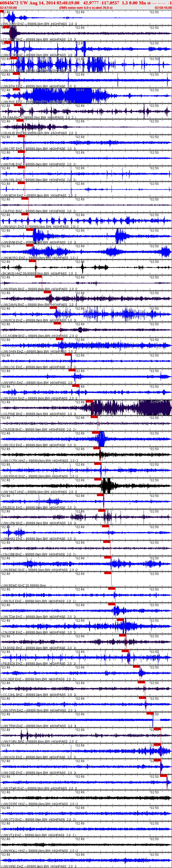Click red pick marker above BK.MOD.HHZ trace
This screenshot has width=172, height=868.
pos(32,261)
